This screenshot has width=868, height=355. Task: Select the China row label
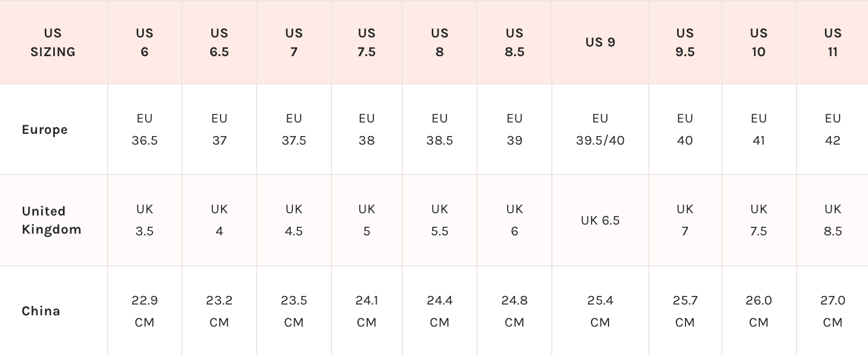pyautogui.click(x=41, y=311)
